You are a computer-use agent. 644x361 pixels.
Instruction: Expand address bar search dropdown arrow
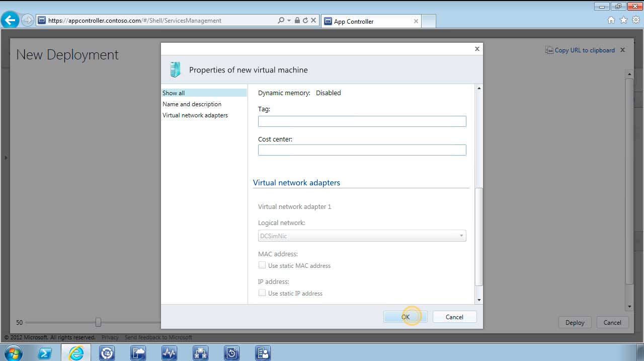(289, 21)
